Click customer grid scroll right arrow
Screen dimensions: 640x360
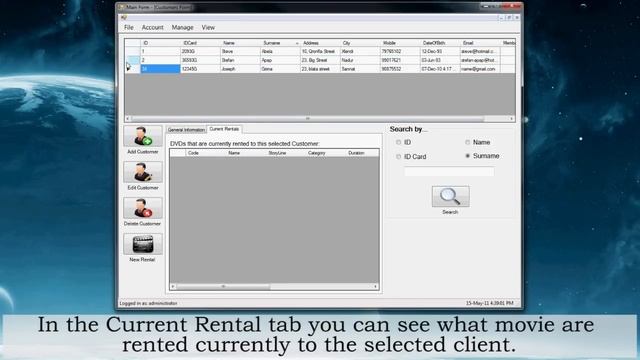click(x=511, y=118)
